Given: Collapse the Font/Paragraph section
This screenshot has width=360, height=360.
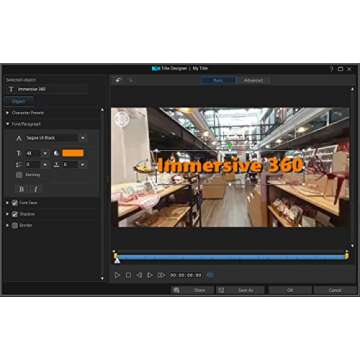Looking at the screenshot, I should point(7,124).
